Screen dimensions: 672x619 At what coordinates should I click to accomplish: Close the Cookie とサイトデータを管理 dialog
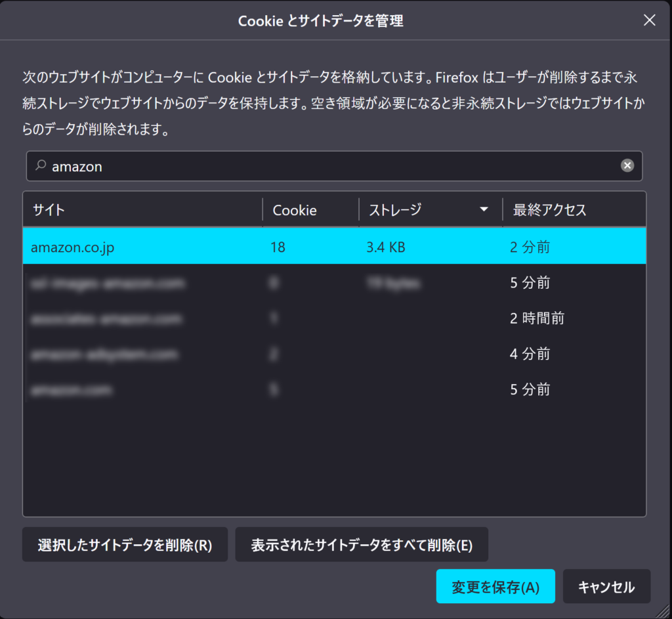pyautogui.click(x=649, y=20)
